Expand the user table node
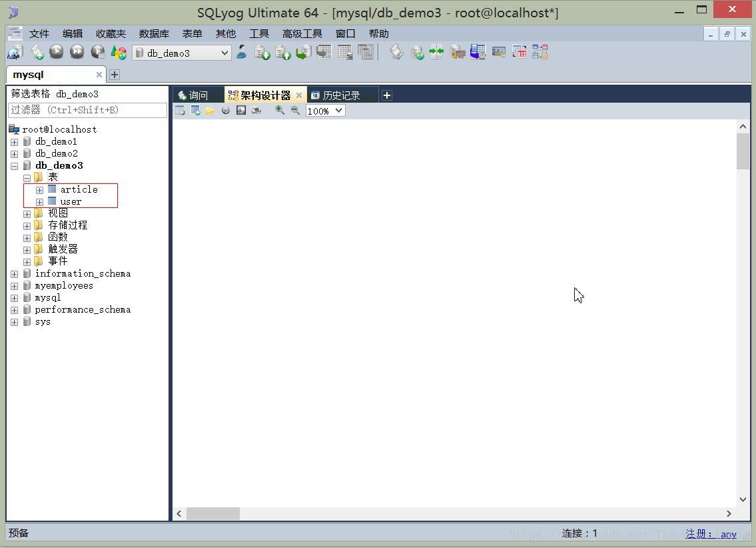The height and width of the screenshot is (548, 756). click(39, 202)
